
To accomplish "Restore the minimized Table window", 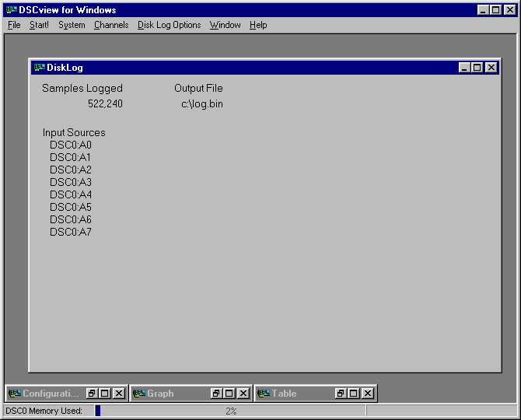I will pyautogui.click(x=341, y=394).
